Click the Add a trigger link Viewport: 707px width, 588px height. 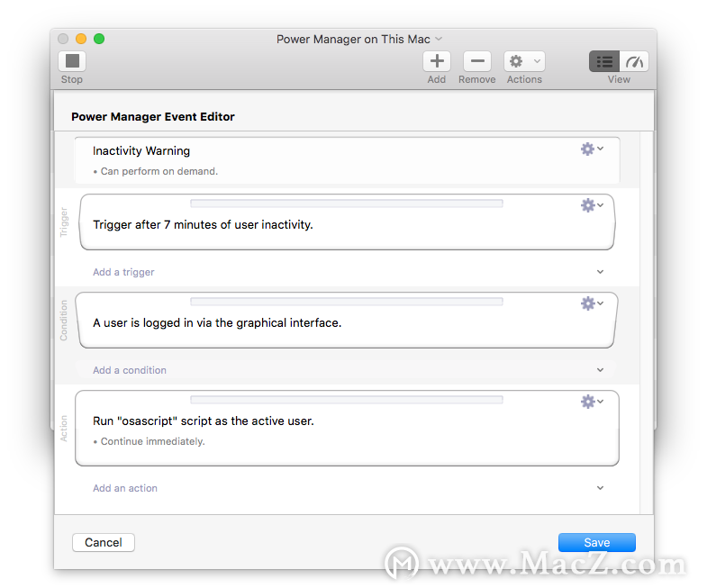click(x=123, y=272)
